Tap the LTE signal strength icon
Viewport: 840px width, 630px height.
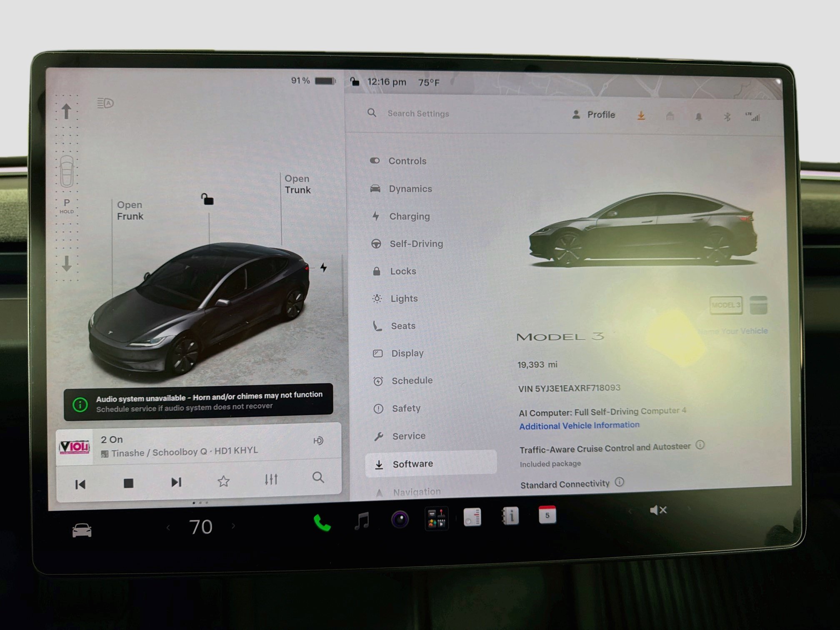click(752, 117)
